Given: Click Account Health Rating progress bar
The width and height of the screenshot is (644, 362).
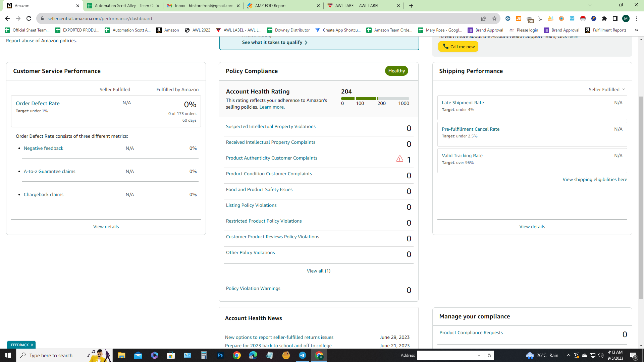Looking at the screenshot, I should [375, 99].
